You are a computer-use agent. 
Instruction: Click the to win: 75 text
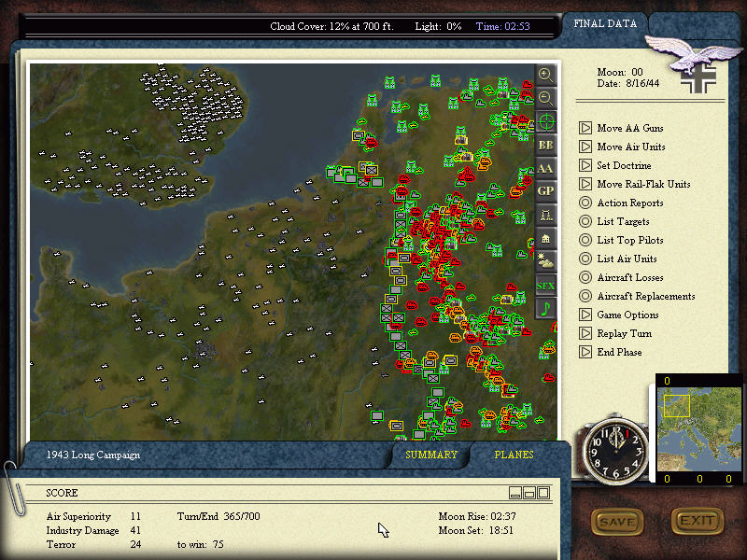pyautogui.click(x=200, y=544)
